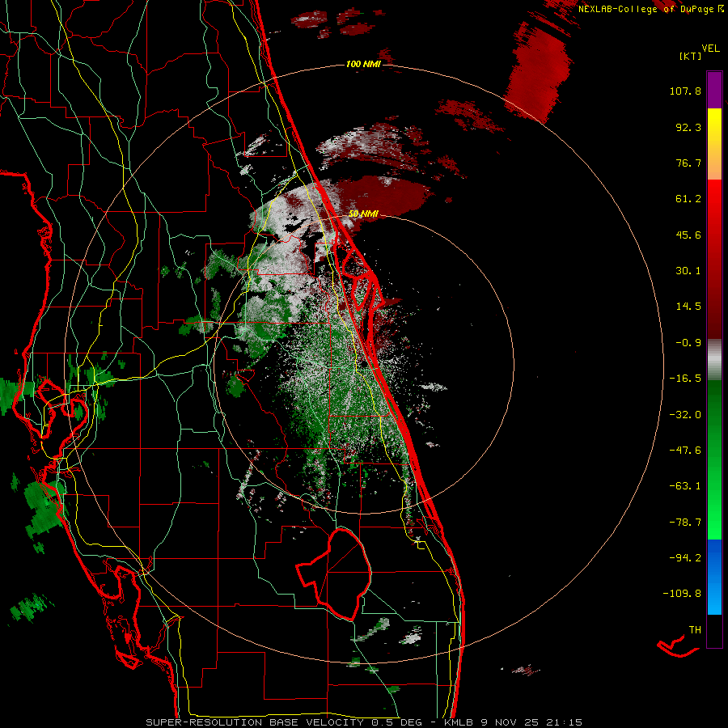Click the purple segment of the velocity color bar
Image resolution: width=728 pixels, height=728 pixels.
pos(714,90)
